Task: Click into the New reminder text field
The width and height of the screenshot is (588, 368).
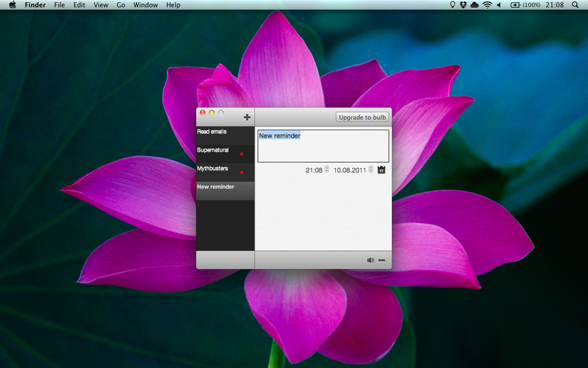Action: coord(322,145)
